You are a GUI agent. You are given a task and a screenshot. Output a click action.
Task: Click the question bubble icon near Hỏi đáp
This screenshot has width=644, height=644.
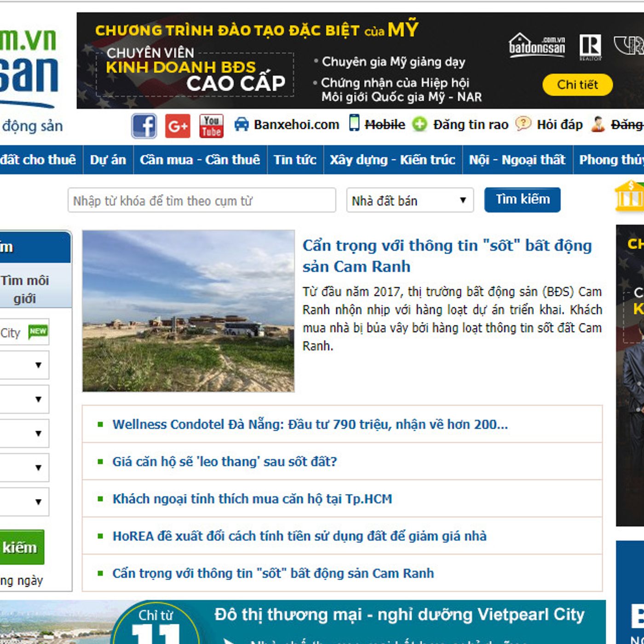point(523,123)
